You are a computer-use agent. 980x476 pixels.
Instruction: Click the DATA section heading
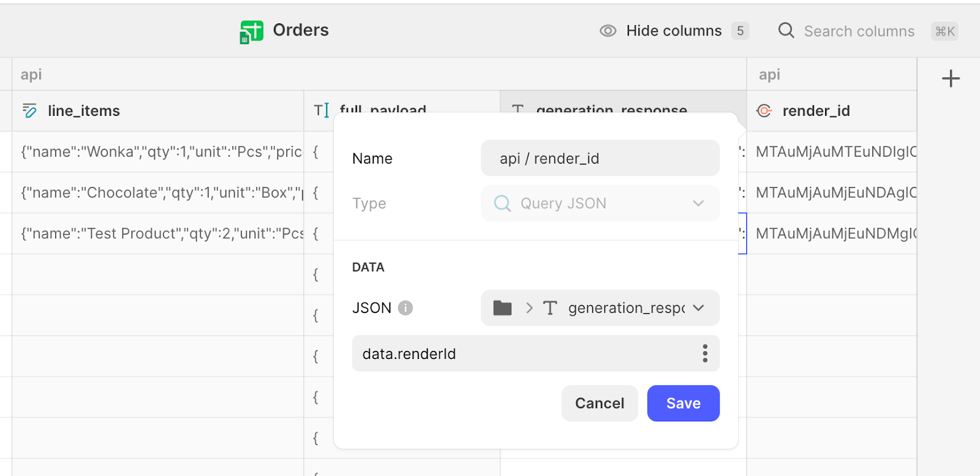pos(368,267)
